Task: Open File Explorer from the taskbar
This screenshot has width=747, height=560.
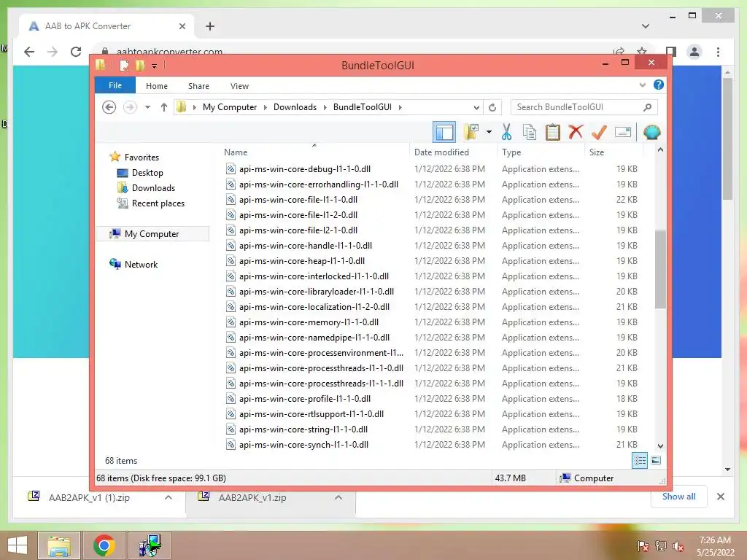Action: 58,545
